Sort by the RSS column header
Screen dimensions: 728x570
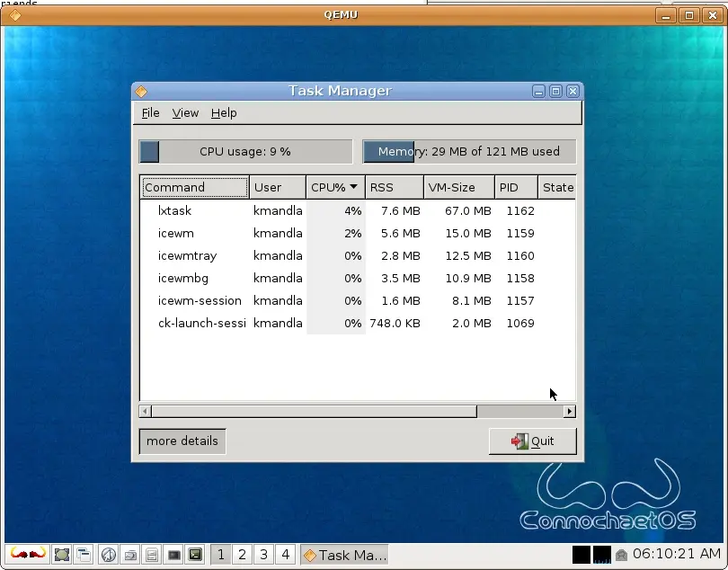pos(395,187)
